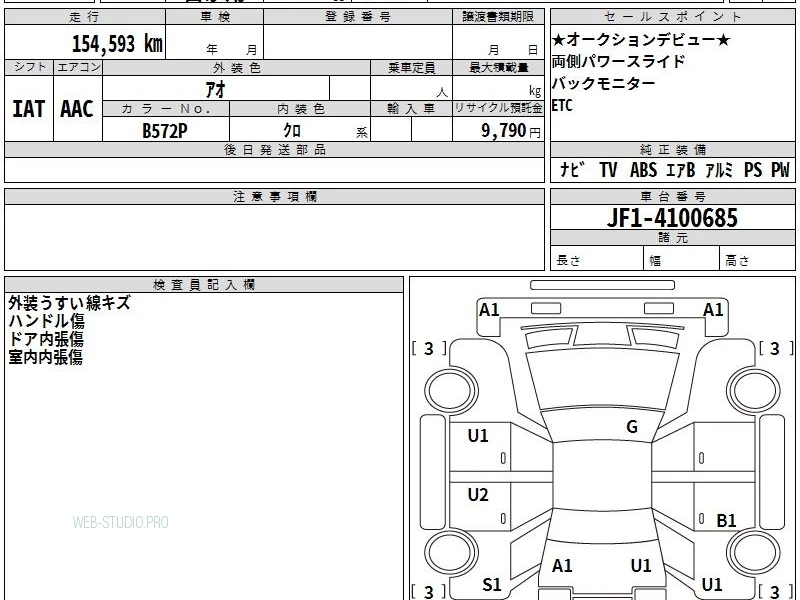Click the リサイクル預託金 header

click(498, 108)
